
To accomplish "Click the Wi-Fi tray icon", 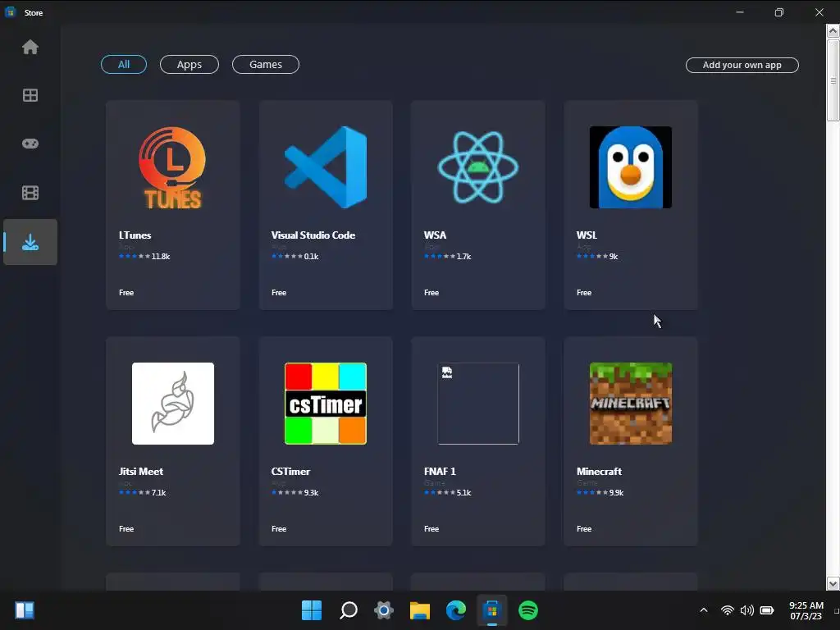I will pos(727,610).
